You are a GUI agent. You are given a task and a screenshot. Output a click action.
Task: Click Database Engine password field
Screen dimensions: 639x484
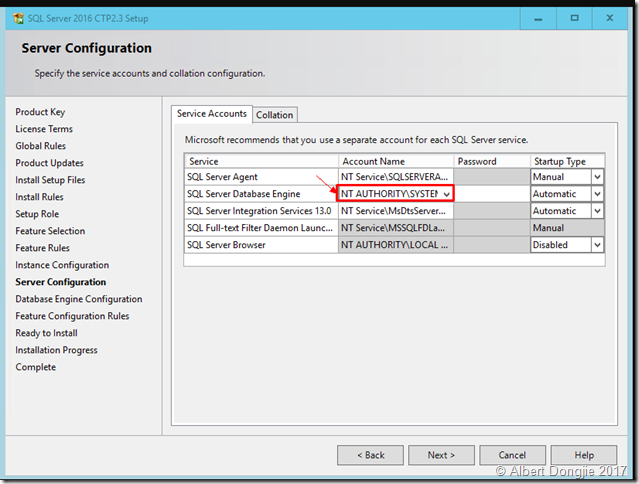click(492, 194)
